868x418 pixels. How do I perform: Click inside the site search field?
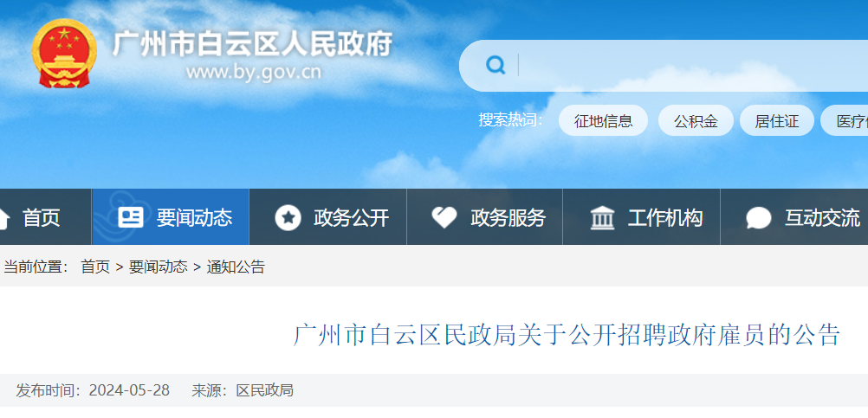pyautogui.click(x=692, y=66)
